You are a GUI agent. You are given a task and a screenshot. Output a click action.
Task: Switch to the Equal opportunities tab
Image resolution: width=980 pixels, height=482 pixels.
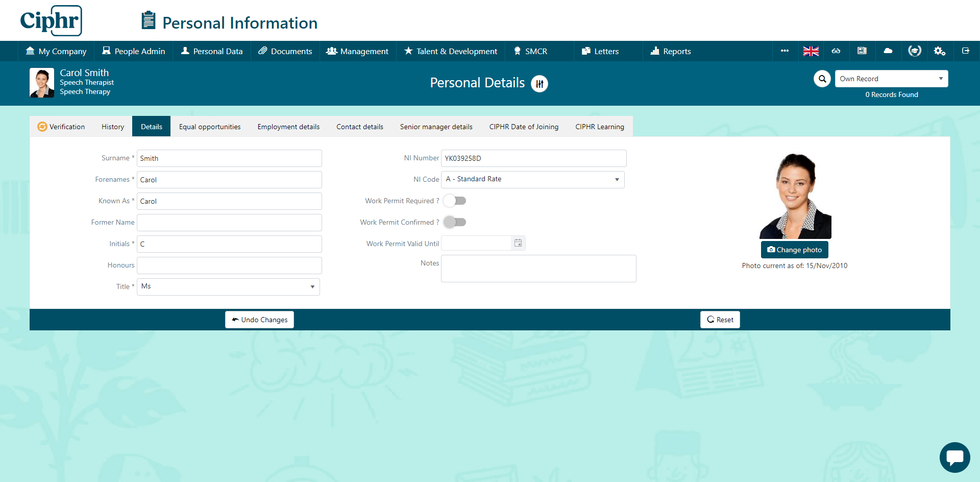(x=210, y=127)
